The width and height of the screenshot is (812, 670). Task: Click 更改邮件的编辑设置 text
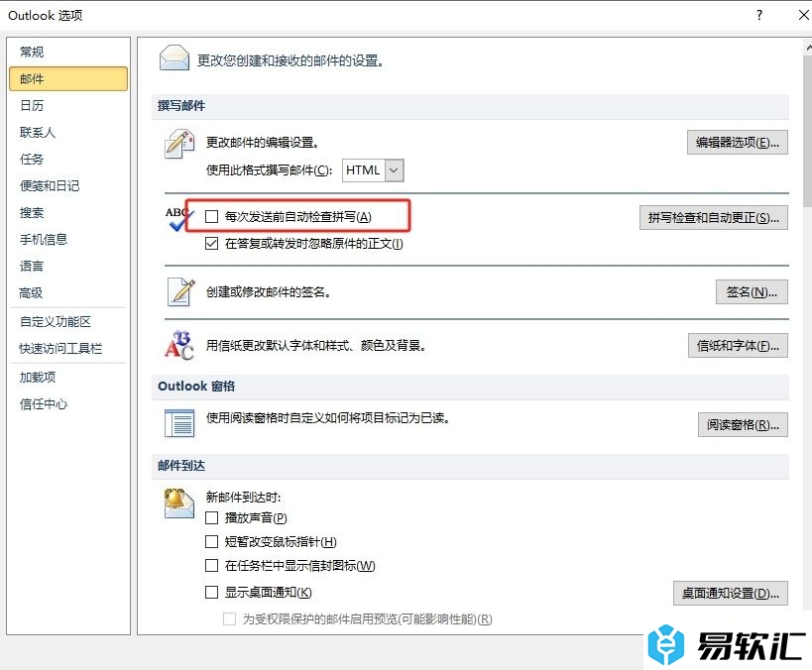coord(262,143)
